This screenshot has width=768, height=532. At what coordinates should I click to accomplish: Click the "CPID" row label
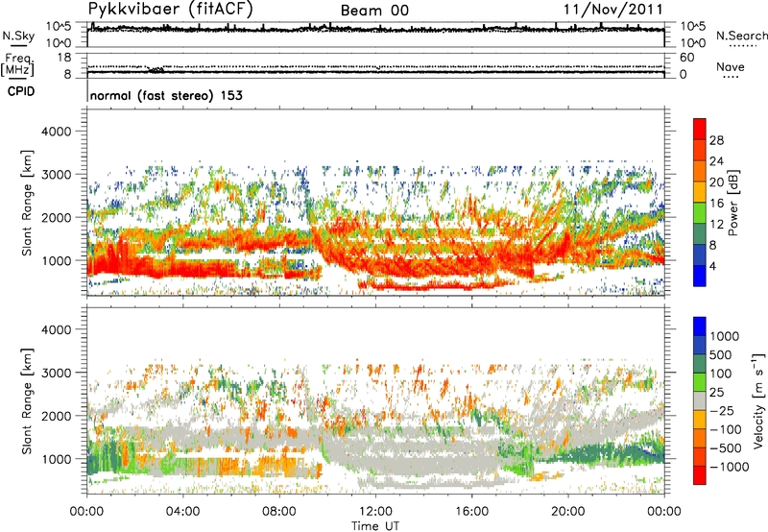coord(21,91)
